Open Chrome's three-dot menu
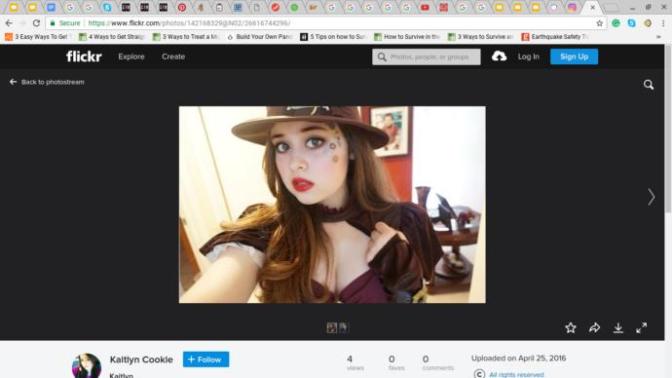 point(663,23)
